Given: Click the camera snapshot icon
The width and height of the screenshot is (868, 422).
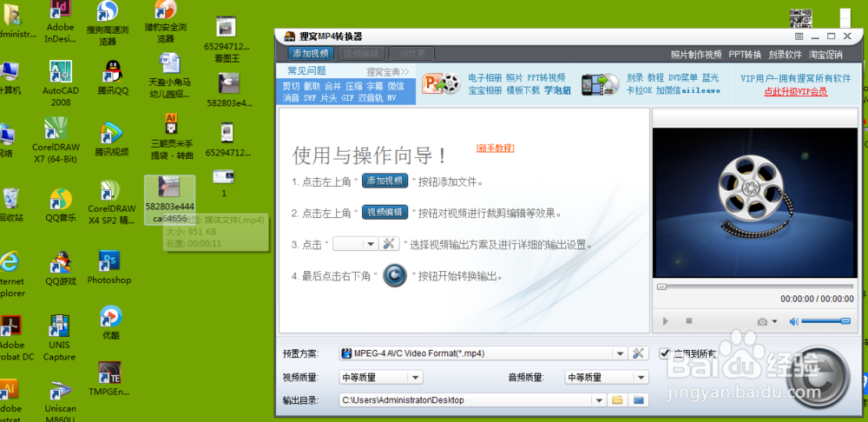Looking at the screenshot, I should tap(763, 321).
